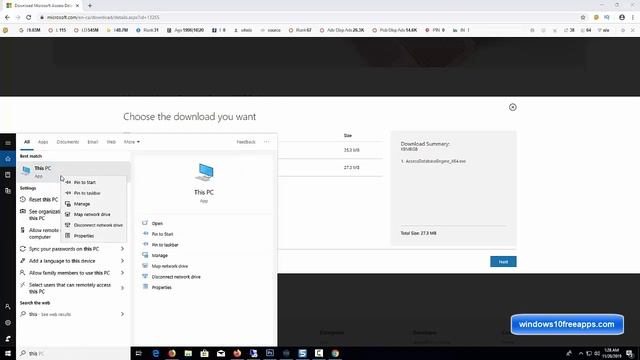Open Chrome profile avatar icon
640x360 pixels.
tap(622, 17)
